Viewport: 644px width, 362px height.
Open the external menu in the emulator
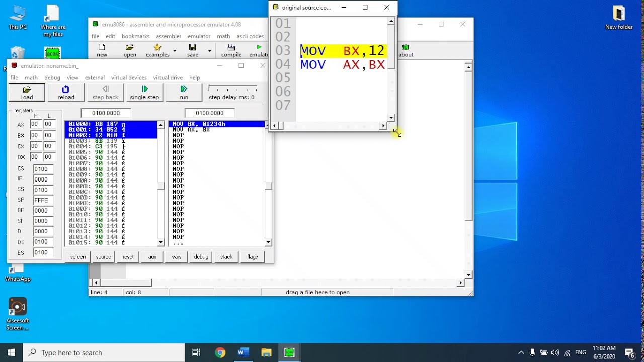tap(95, 78)
